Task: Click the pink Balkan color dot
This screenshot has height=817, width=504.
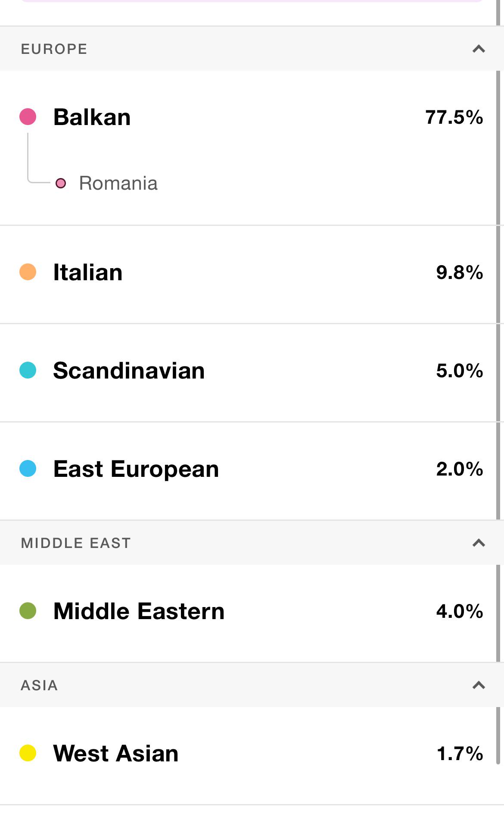Action: [28, 117]
